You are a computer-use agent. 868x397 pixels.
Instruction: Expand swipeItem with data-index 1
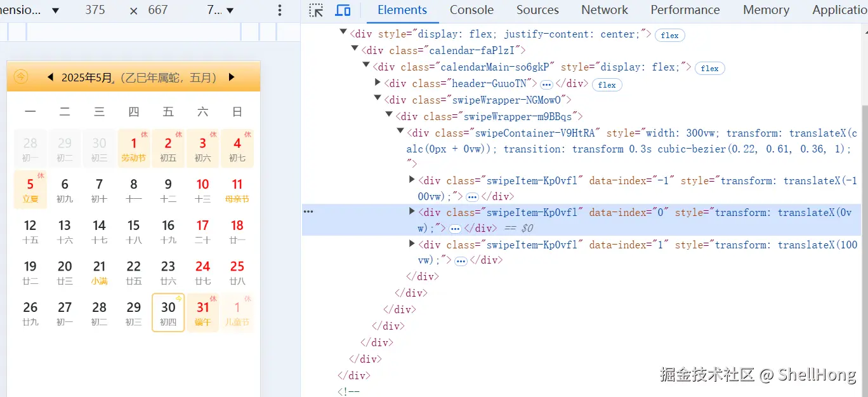coord(412,244)
